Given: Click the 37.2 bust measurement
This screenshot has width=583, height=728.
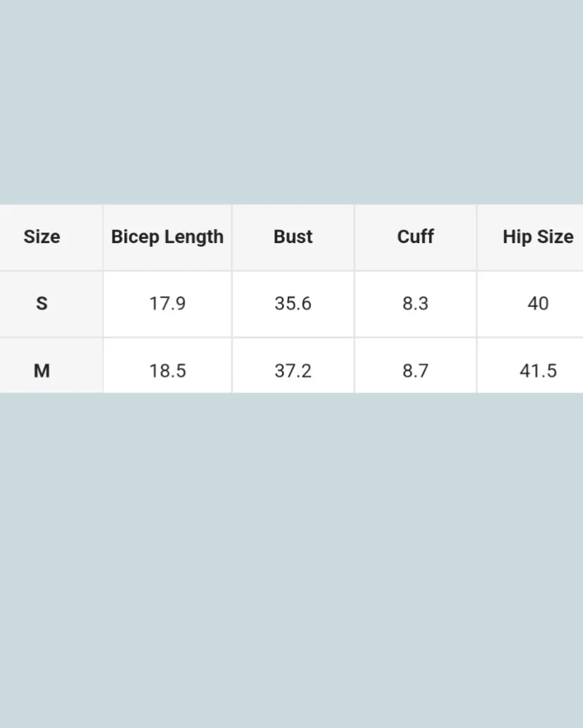Looking at the screenshot, I should [293, 370].
